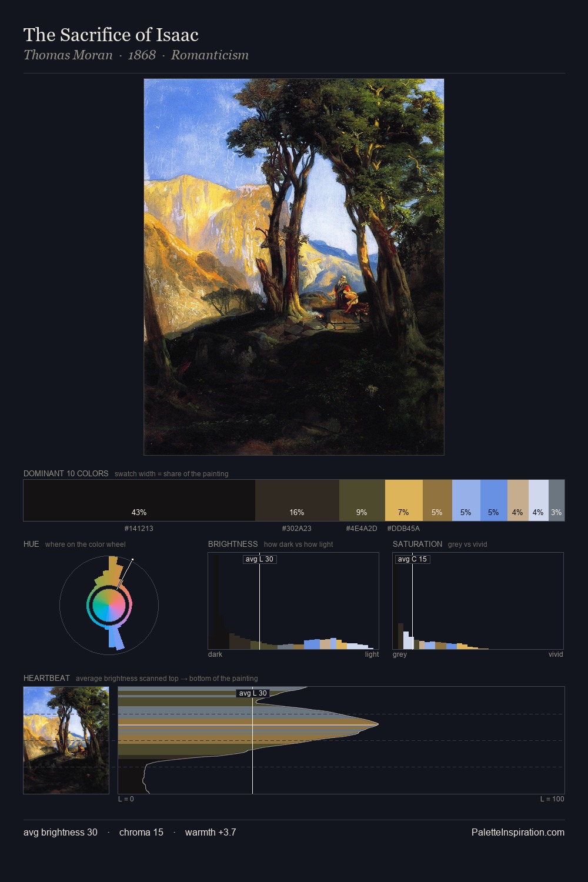Click the year 1868
This screenshot has width=588, height=882.
(x=142, y=55)
